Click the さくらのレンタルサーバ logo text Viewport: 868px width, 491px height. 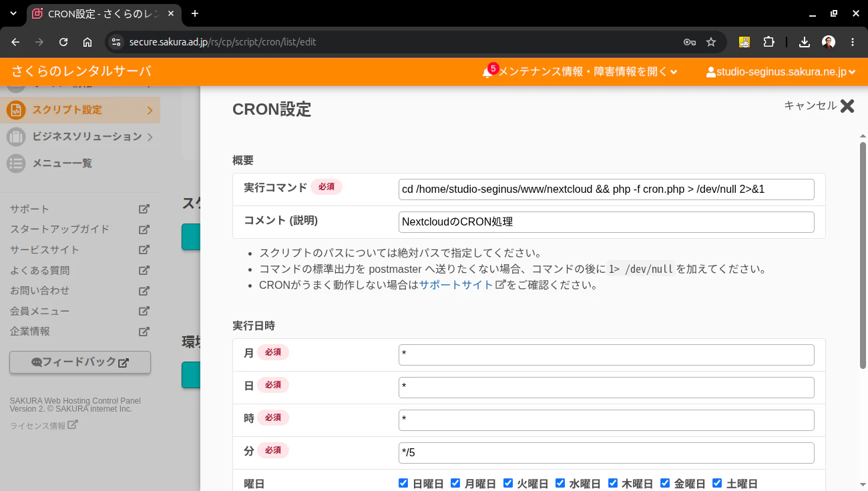coord(81,71)
